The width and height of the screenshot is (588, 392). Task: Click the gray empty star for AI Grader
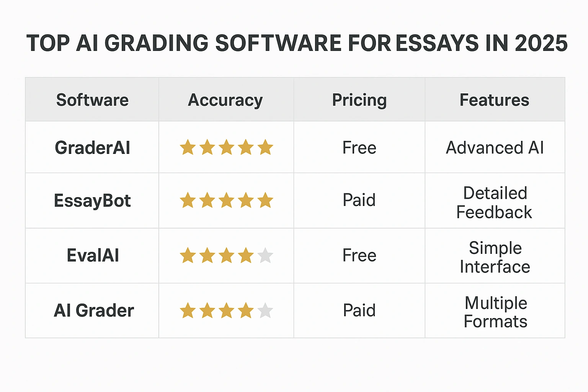pyautogui.click(x=265, y=310)
